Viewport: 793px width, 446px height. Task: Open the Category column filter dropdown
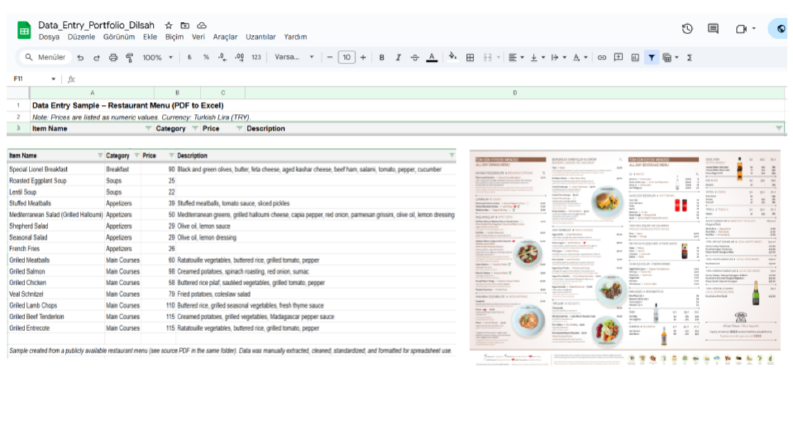coord(195,128)
